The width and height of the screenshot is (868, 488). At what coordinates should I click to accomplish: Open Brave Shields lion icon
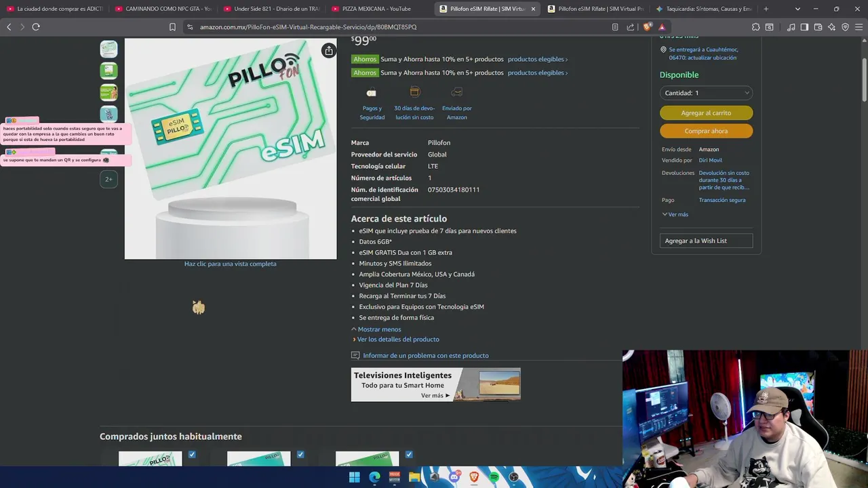(647, 27)
